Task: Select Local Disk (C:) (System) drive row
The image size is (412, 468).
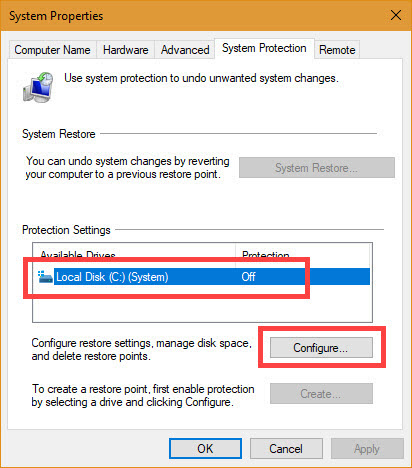Action: pyautogui.click(x=204, y=277)
